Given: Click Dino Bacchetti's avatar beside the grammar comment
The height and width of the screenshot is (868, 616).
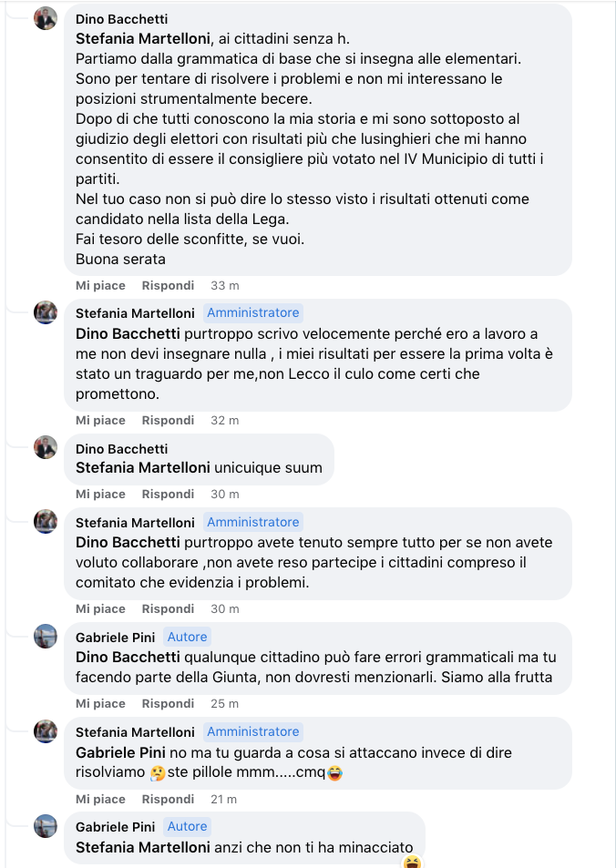Looking at the screenshot, I should 46,18.
